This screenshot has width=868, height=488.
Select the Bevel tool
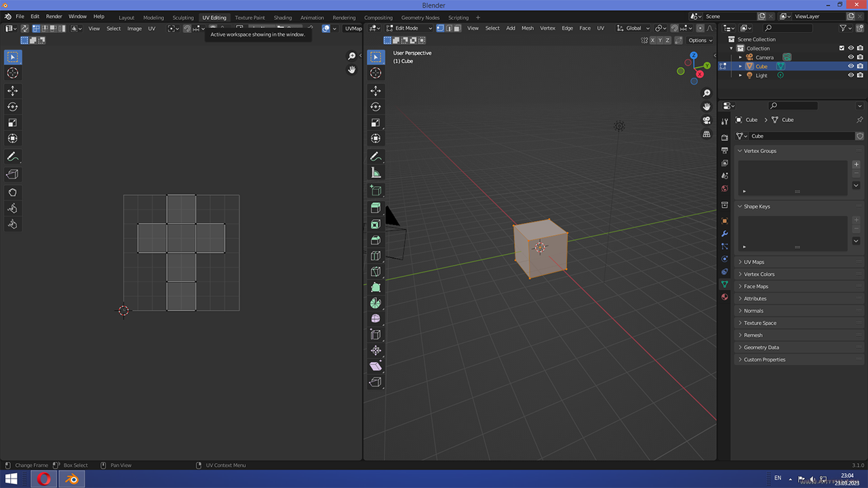[376, 240]
